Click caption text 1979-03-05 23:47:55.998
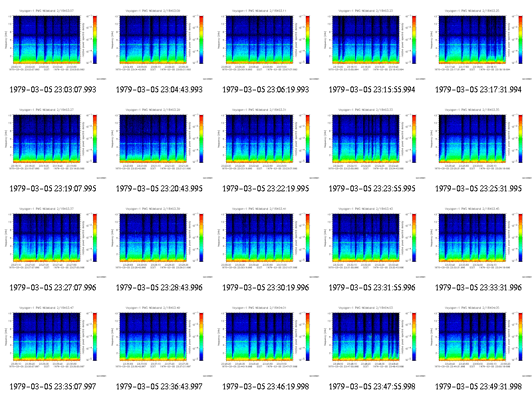Image resolution: width=532 pixels, height=396 pixels. click(x=372, y=387)
